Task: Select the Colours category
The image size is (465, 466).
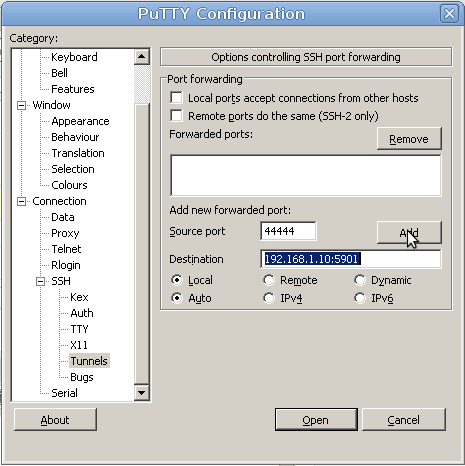Action: click(x=69, y=185)
